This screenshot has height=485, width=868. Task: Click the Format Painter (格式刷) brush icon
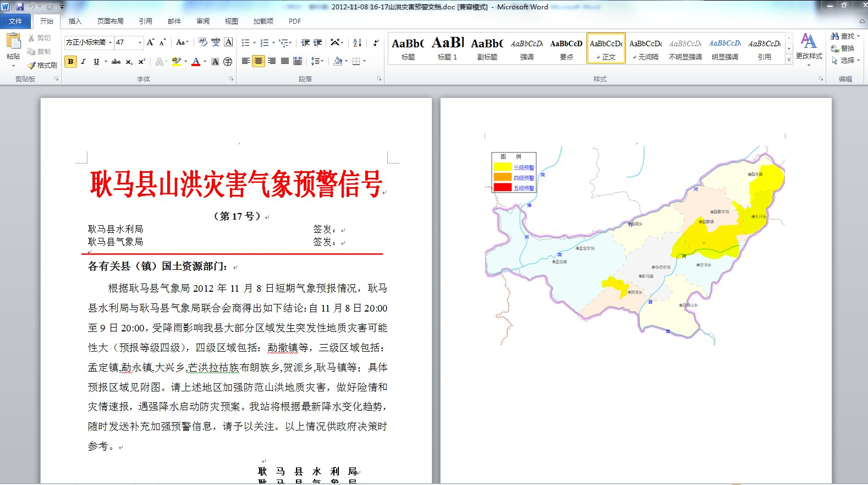click(32, 65)
